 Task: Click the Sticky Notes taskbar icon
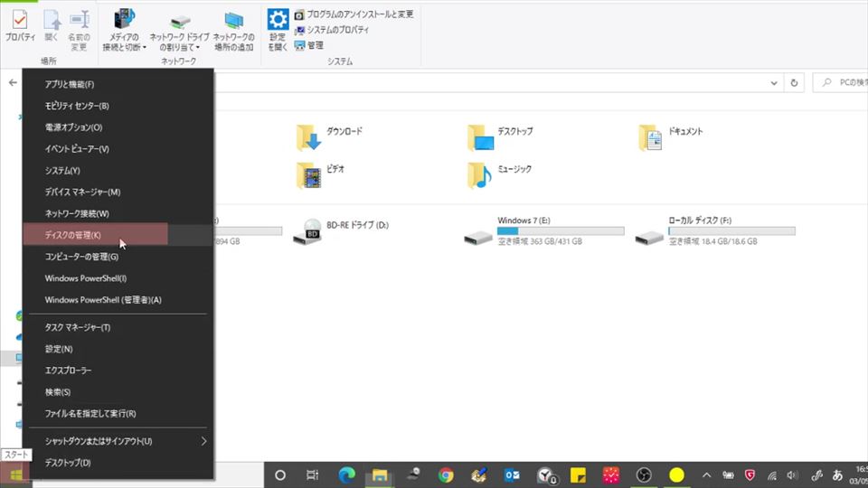(x=578, y=474)
